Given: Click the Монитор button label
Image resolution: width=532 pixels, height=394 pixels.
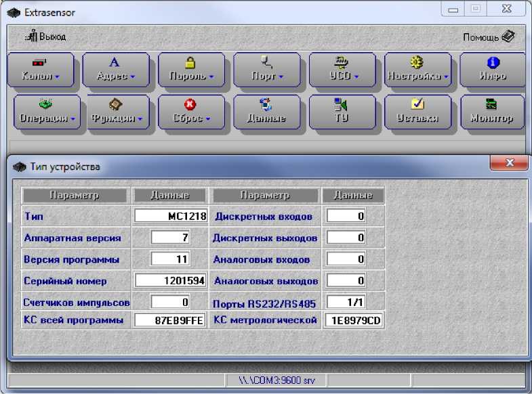Looking at the screenshot, I should click(x=491, y=118).
